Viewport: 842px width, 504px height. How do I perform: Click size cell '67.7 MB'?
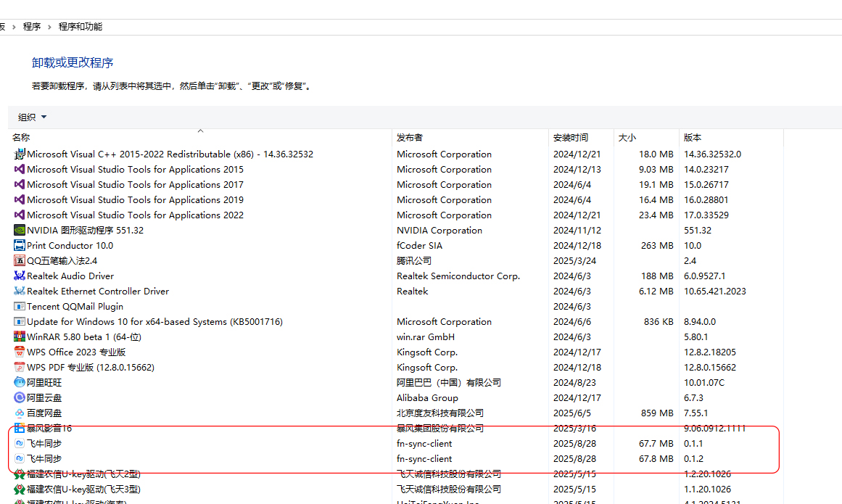coord(656,443)
